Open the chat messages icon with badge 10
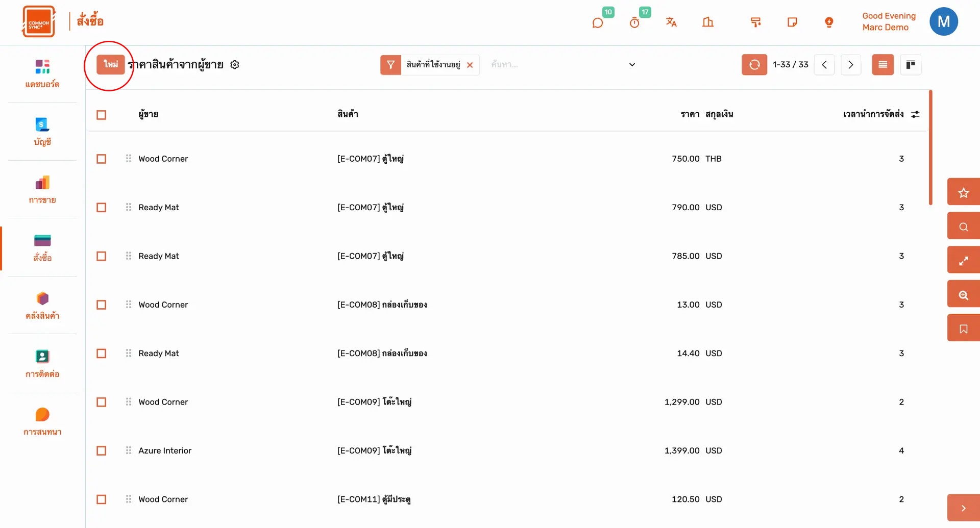The width and height of the screenshot is (980, 528). point(598,22)
